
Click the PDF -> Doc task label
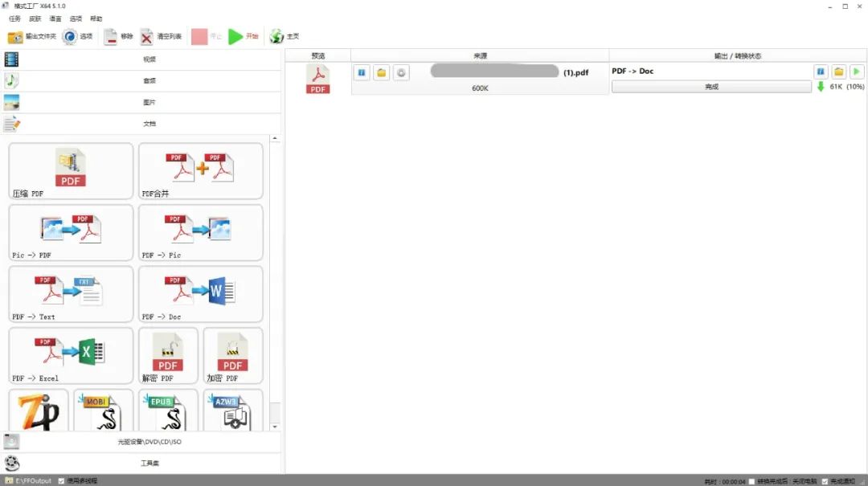coord(633,71)
